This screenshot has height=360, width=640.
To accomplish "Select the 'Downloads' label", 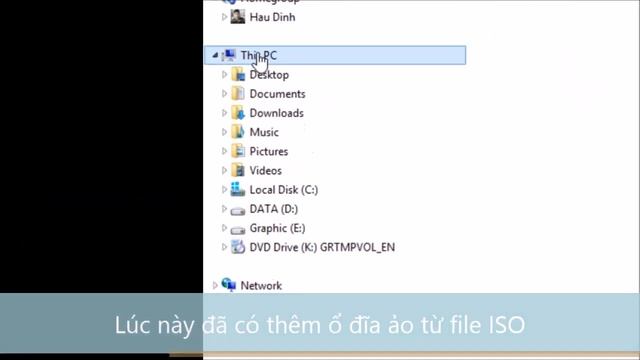I will point(277,113).
